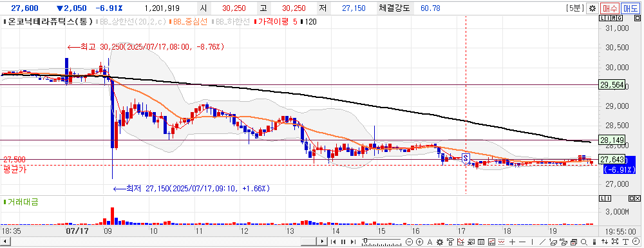Screen dimensions: 644x248
Task: Jump to first bar playback button
Action: (333, 242)
